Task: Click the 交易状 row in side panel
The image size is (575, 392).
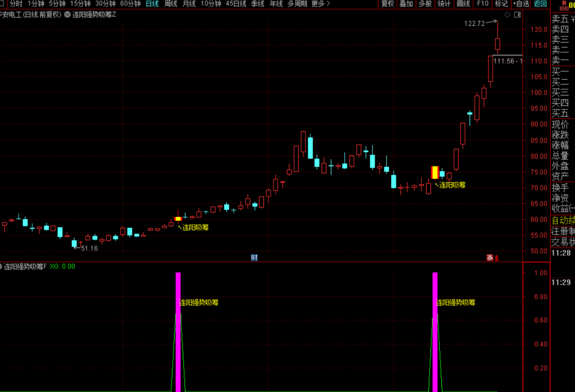Action: (563, 242)
